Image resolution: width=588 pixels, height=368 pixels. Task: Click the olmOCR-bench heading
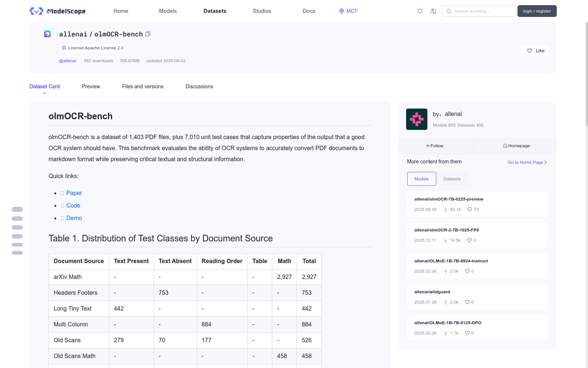[x=80, y=116]
